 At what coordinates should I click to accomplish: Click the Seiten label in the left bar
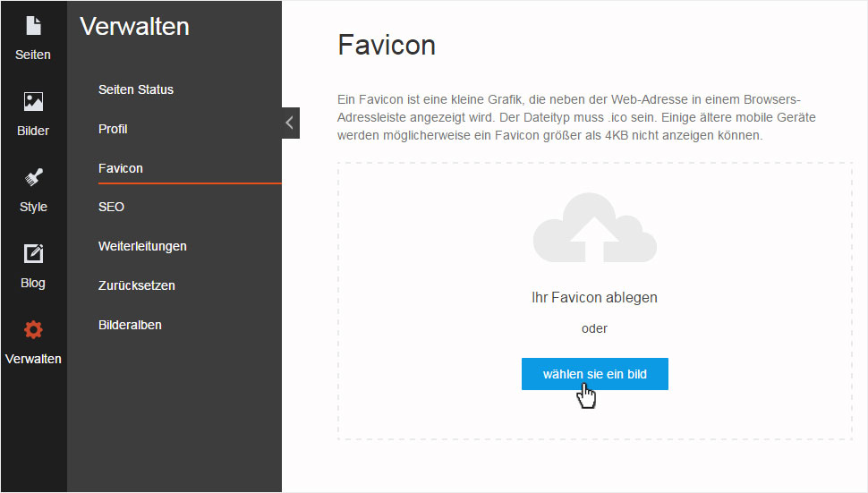(x=32, y=55)
